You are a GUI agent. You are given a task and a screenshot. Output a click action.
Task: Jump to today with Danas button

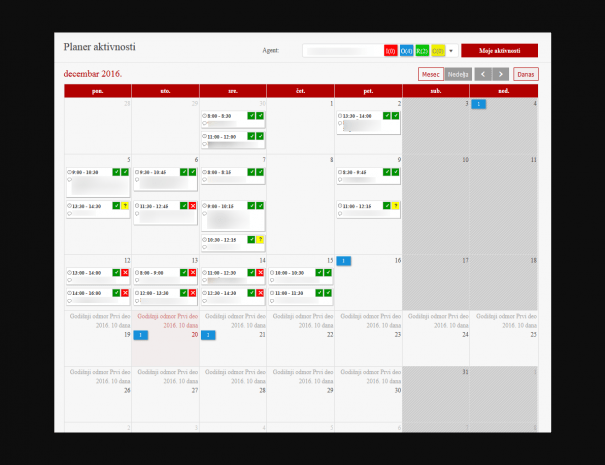pos(526,74)
